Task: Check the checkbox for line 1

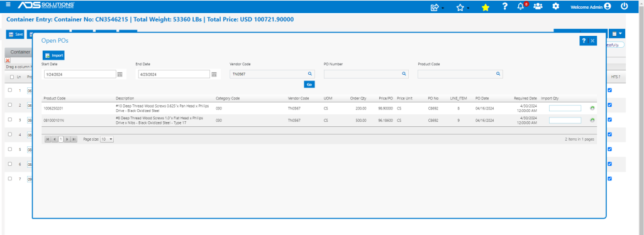Action: [x=10, y=90]
